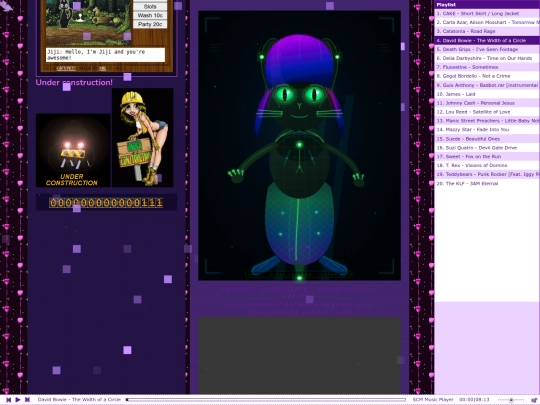Play CAKE - Short Skirt / Long Jacket
The height and width of the screenshot is (405, 540).
pyautogui.click(x=487, y=13)
